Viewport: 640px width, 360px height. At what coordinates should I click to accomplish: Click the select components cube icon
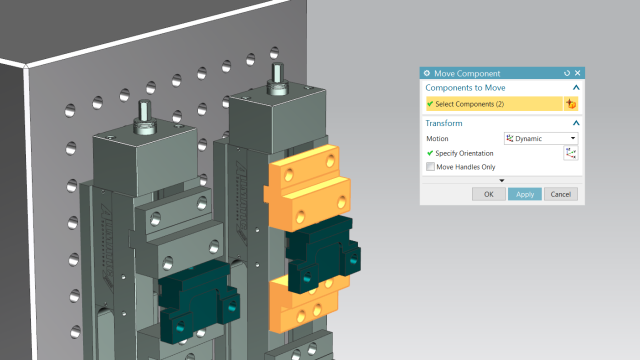click(571, 104)
